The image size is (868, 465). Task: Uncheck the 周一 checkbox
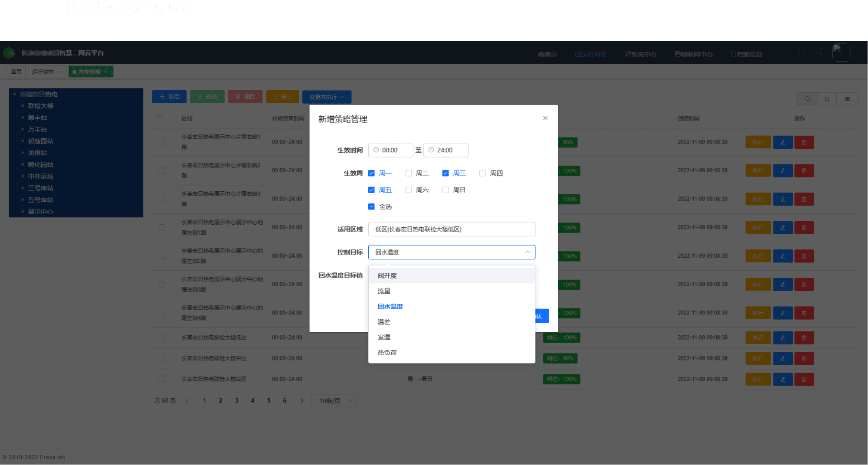(x=371, y=173)
